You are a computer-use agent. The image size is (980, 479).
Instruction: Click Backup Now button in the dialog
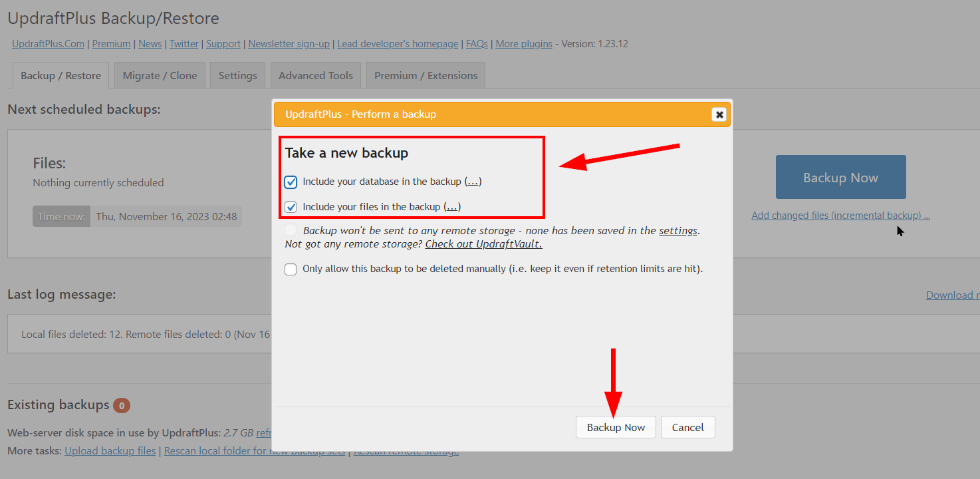(x=616, y=427)
